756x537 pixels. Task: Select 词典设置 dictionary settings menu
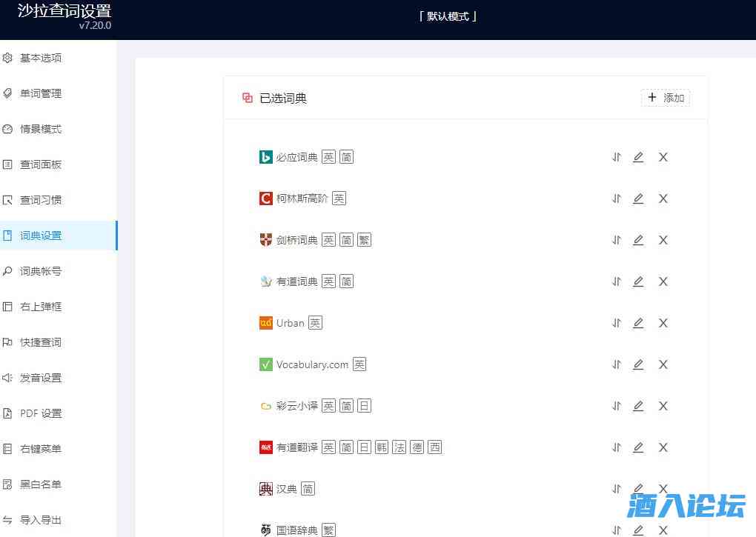pyautogui.click(x=58, y=236)
